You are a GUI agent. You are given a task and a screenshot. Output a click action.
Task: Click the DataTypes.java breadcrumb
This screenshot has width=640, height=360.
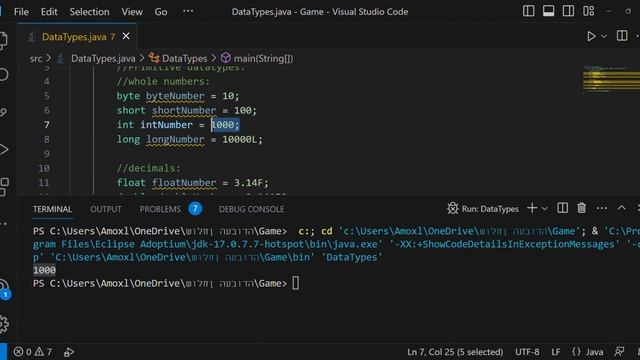[x=103, y=58]
